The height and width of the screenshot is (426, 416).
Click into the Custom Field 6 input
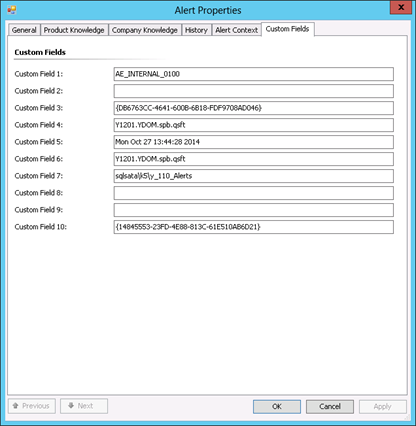(x=254, y=159)
